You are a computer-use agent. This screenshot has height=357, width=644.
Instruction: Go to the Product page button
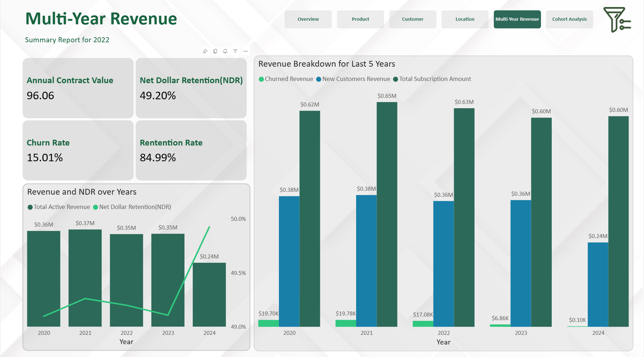coord(360,19)
